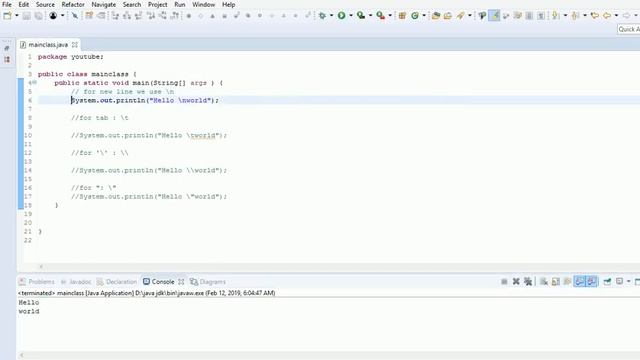This screenshot has width=640, height=360.
Task: Open the Search menu
Action: click(132, 4)
